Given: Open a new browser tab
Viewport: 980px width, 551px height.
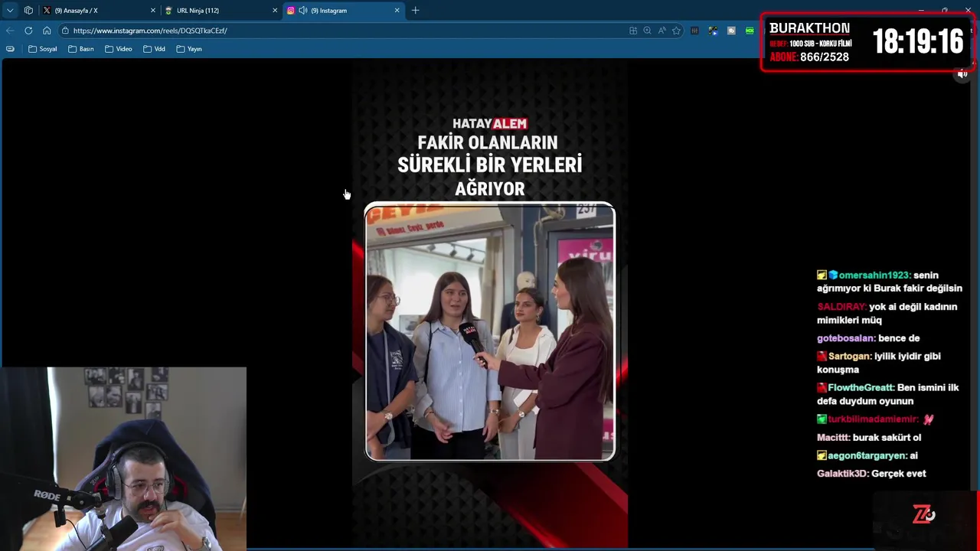Looking at the screenshot, I should tap(415, 10).
